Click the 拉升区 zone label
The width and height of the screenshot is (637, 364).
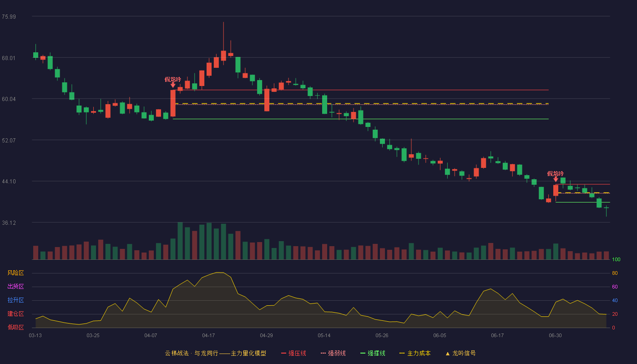15,300
